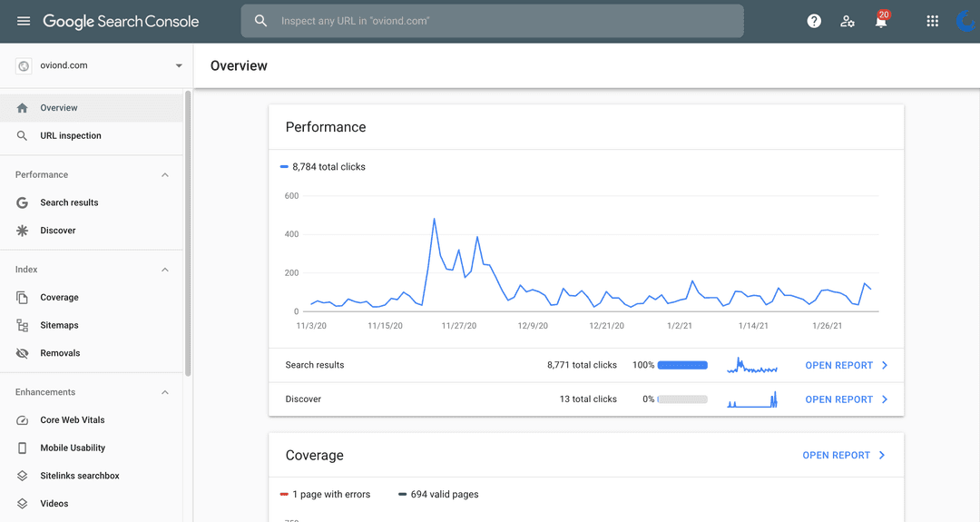Image resolution: width=980 pixels, height=522 pixels.
Task: Open report for Discover
Action: click(838, 399)
